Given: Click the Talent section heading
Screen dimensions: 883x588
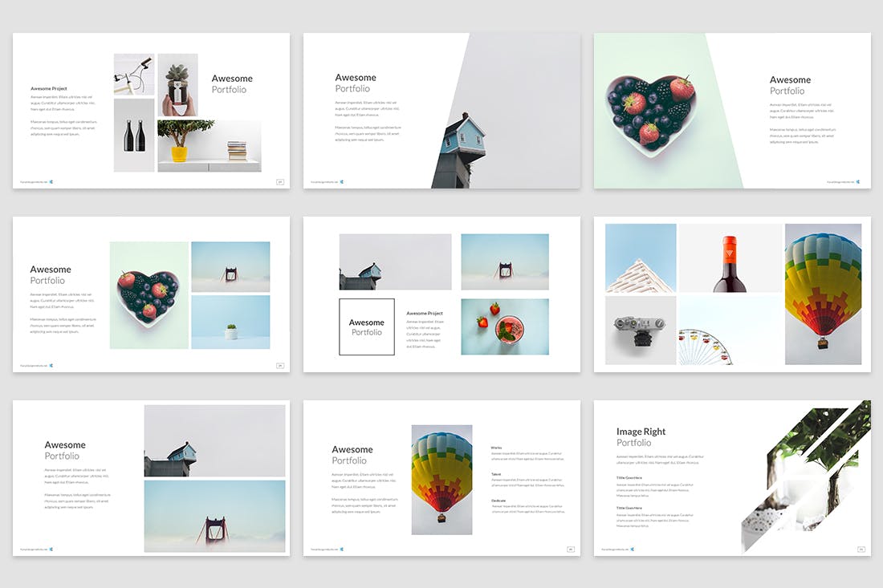Looking at the screenshot, I should coord(498,474).
